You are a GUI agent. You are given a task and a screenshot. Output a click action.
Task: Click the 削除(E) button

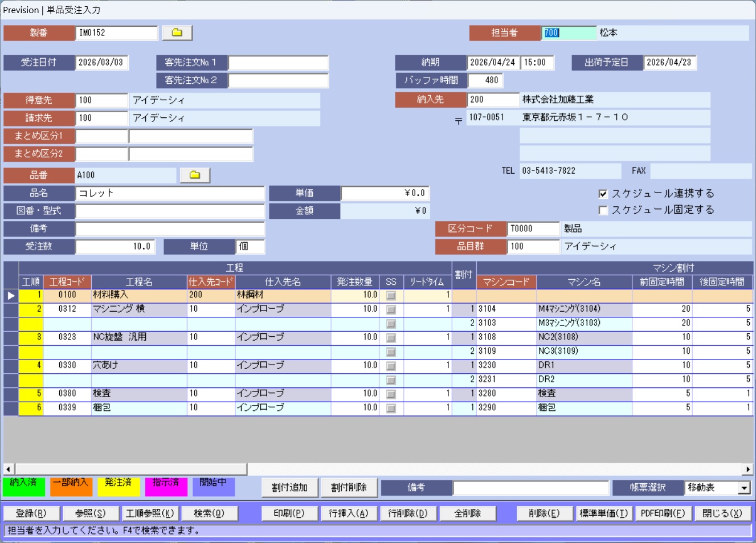click(x=544, y=513)
